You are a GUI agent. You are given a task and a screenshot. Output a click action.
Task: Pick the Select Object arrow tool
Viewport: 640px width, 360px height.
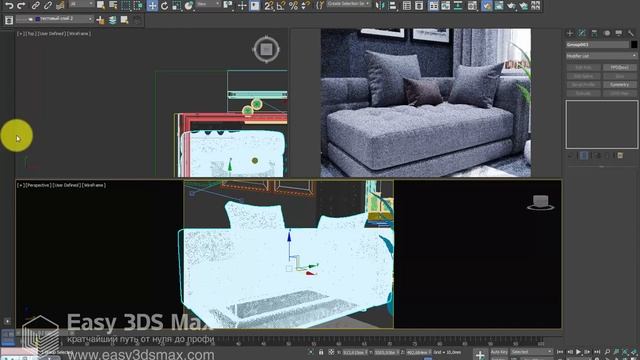pyautogui.click(x=100, y=5)
